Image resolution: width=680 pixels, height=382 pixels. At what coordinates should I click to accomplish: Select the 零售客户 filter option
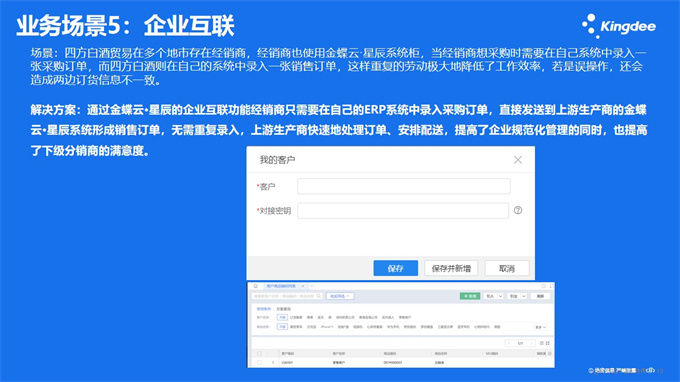tap(405, 317)
